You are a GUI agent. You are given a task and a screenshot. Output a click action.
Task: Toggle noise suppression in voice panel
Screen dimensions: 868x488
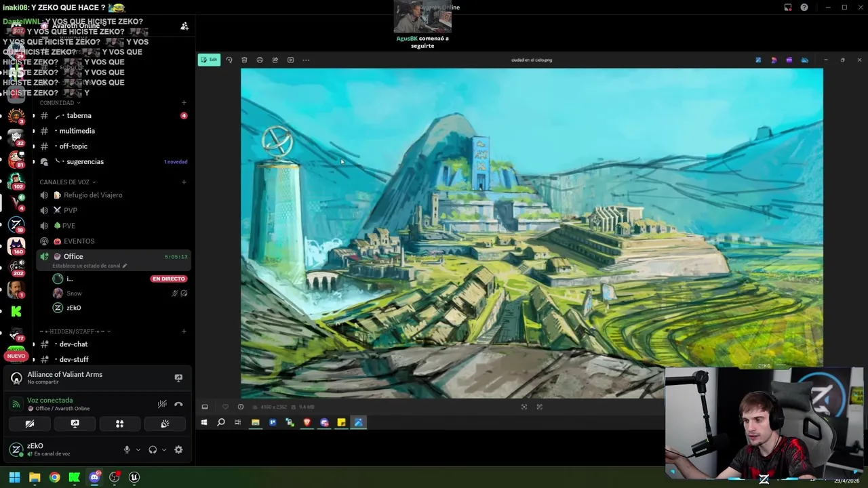[162, 404]
